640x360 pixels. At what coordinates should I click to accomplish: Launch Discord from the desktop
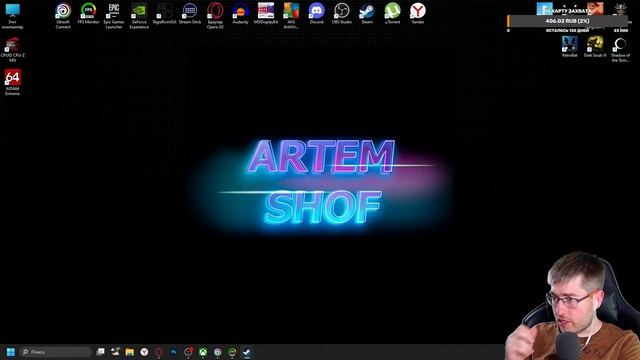click(316, 13)
